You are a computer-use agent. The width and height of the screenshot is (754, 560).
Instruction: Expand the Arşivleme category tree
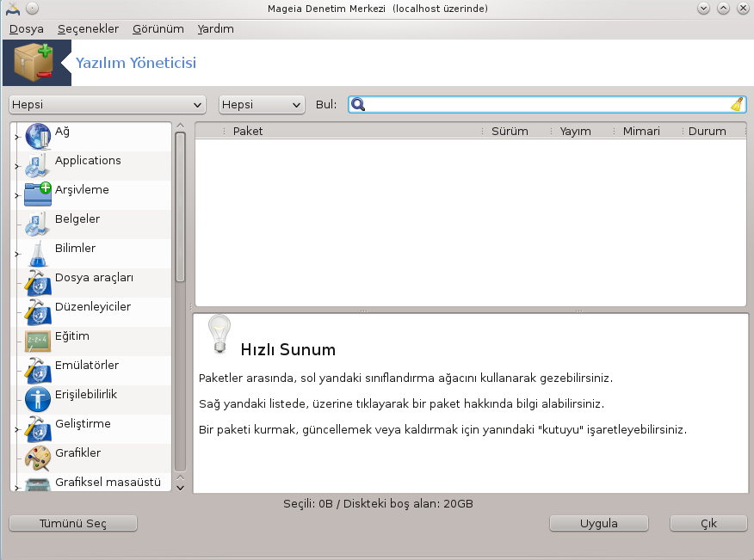click(17, 195)
